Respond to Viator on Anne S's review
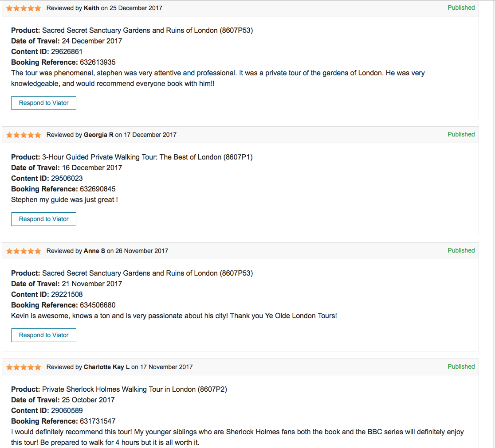495x448 pixels. coord(43,335)
